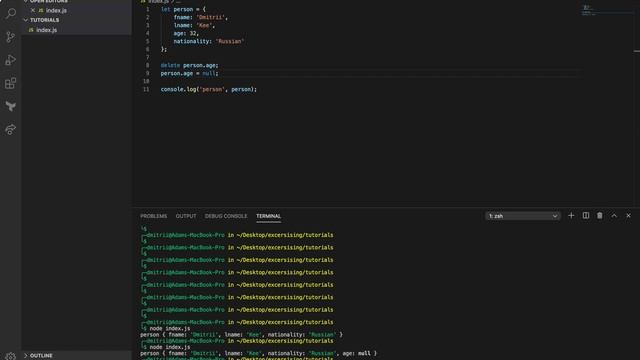Open index.js under TUTORIALS folder
This screenshot has height=360, width=640.
click(x=47, y=30)
